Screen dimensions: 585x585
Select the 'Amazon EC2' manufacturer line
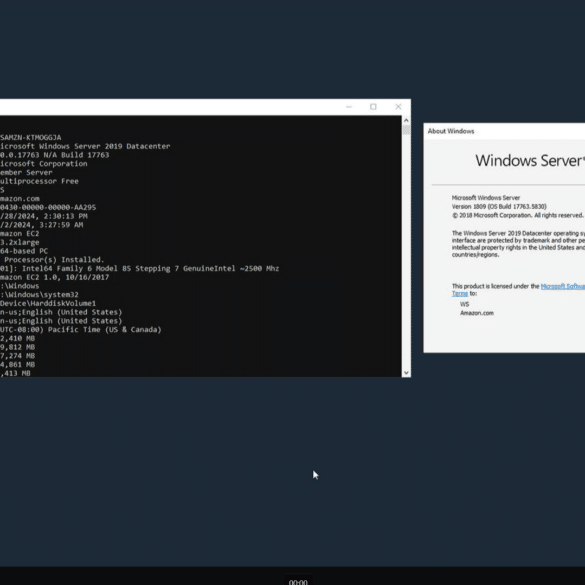pos(19,234)
